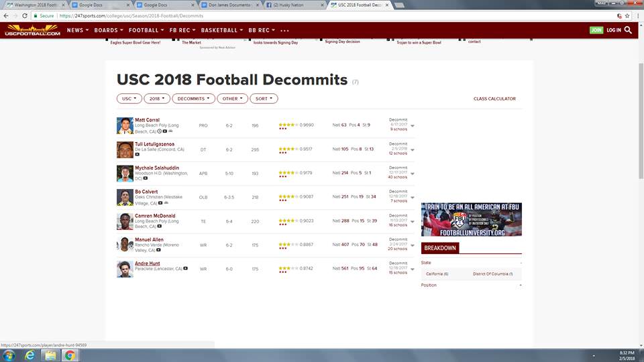
Task: Click Andre Hunt's video icon
Action: (186, 268)
